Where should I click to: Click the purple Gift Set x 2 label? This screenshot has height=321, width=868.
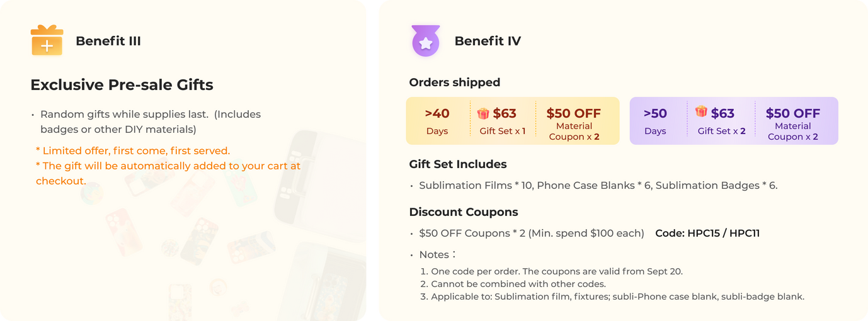point(721,131)
